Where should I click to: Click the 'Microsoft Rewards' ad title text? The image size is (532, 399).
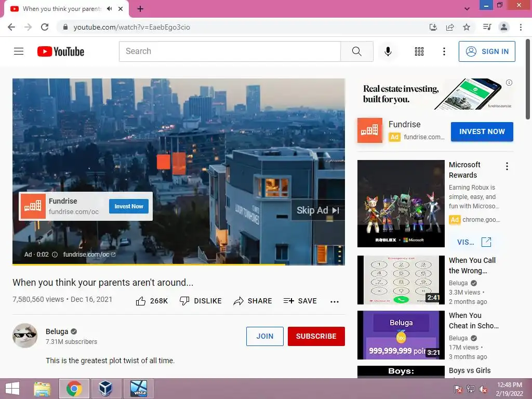point(464,170)
